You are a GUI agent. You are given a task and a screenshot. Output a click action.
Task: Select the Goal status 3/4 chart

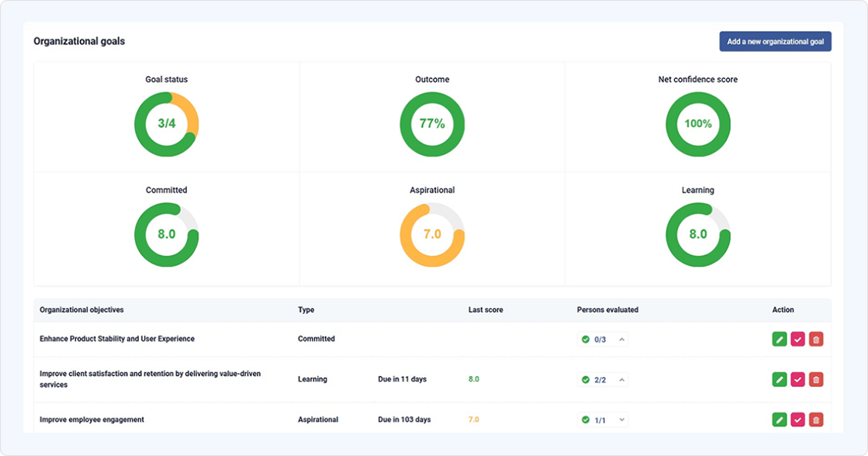point(166,124)
